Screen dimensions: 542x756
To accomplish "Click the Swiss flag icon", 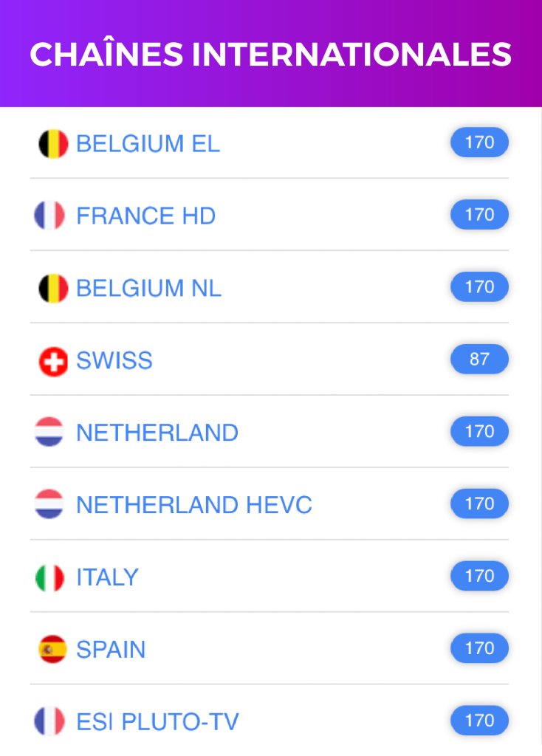I will click(53, 361).
